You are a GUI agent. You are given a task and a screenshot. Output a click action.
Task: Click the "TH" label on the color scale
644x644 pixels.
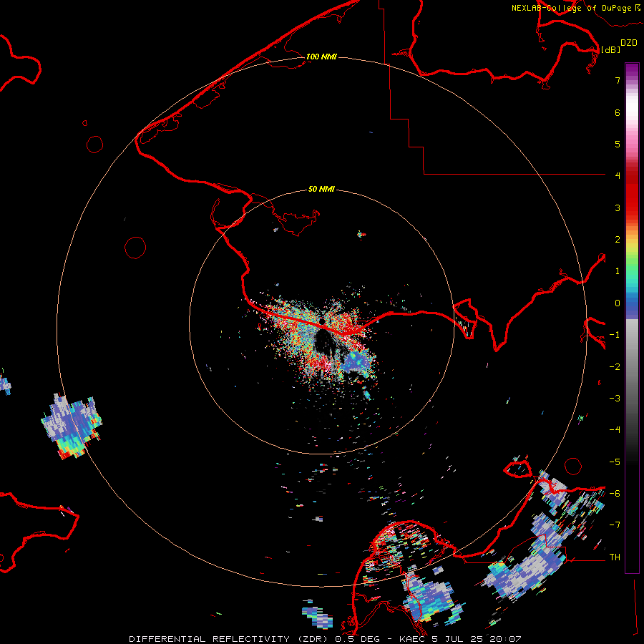click(615, 557)
